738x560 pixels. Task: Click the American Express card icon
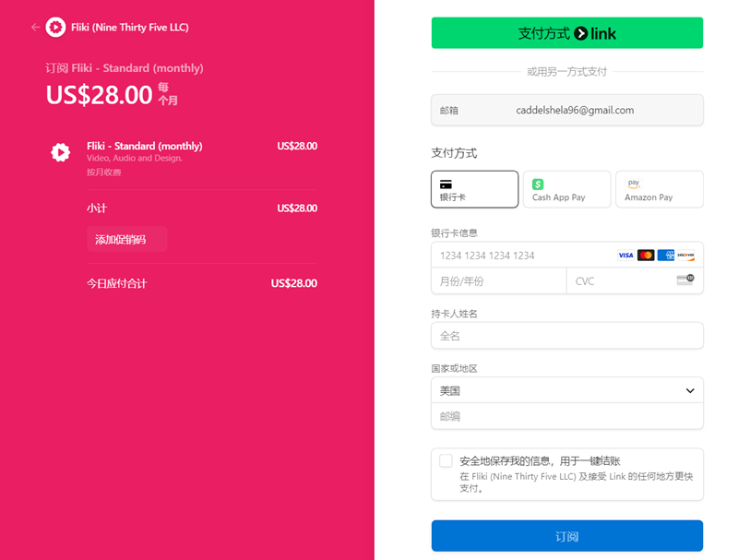(666, 256)
